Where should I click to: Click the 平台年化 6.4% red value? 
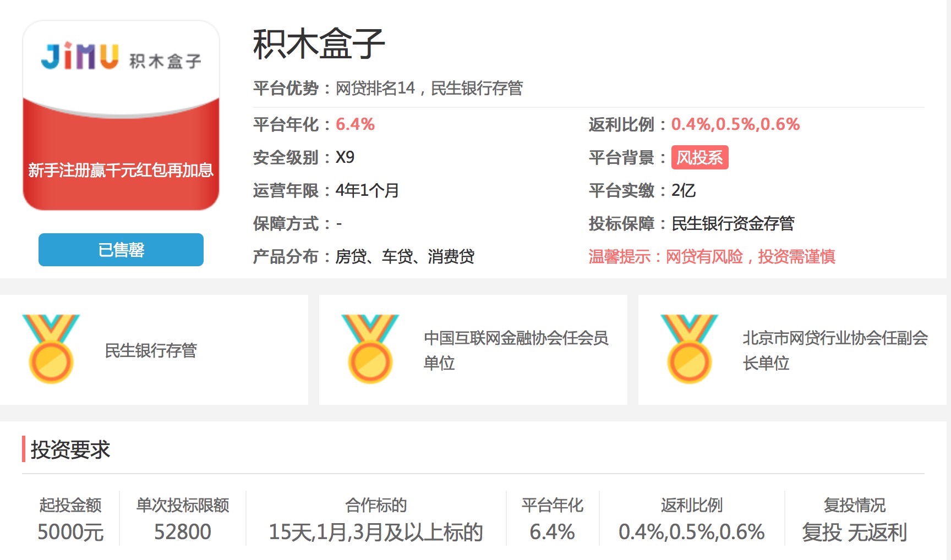click(355, 124)
